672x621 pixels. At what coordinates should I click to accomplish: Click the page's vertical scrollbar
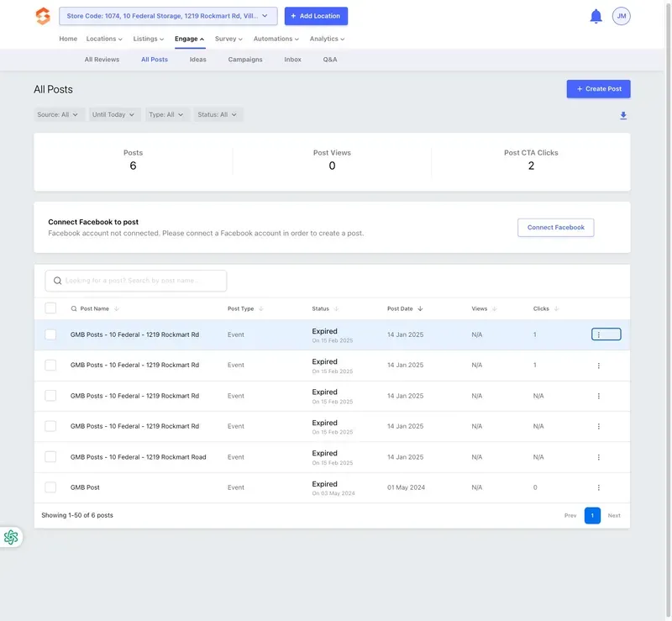coord(668,311)
